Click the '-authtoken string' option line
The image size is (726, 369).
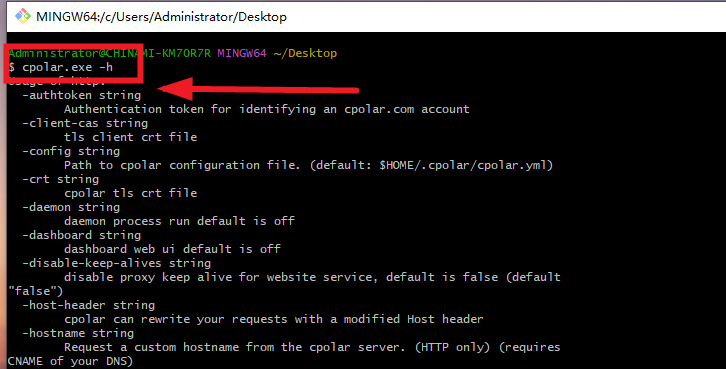tap(81, 95)
